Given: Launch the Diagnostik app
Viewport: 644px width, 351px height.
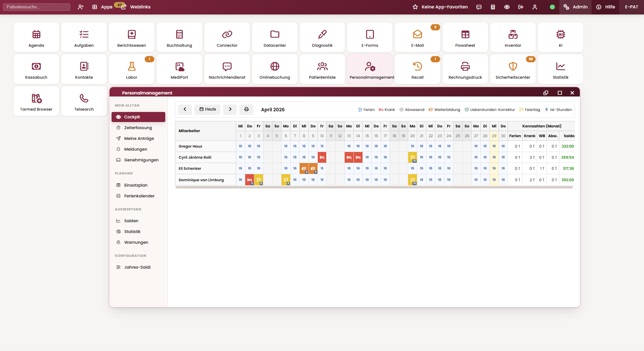Looking at the screenshot, I should coord(322,37).
